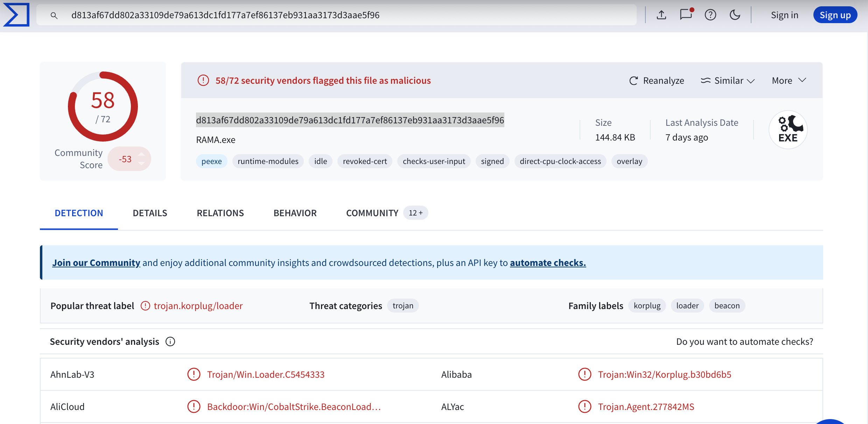
Task: Select the highlighted file hash text
Action: (350, 120)
